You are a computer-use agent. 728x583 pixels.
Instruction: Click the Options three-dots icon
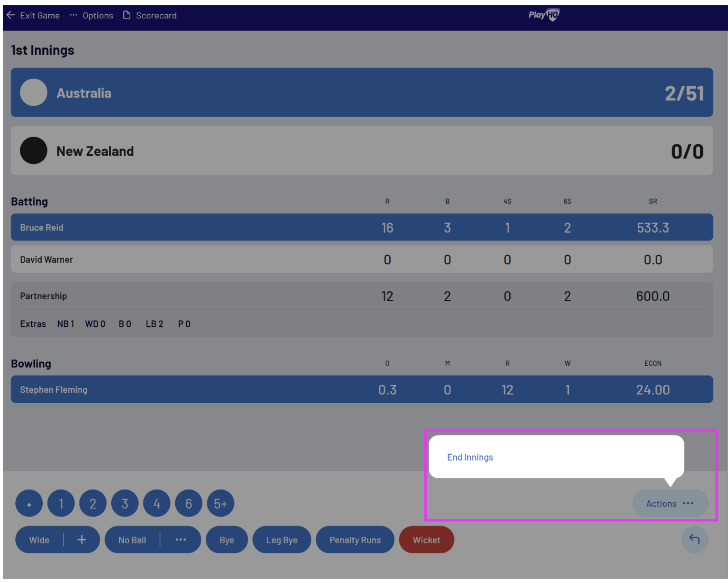(x=73, y=15)
